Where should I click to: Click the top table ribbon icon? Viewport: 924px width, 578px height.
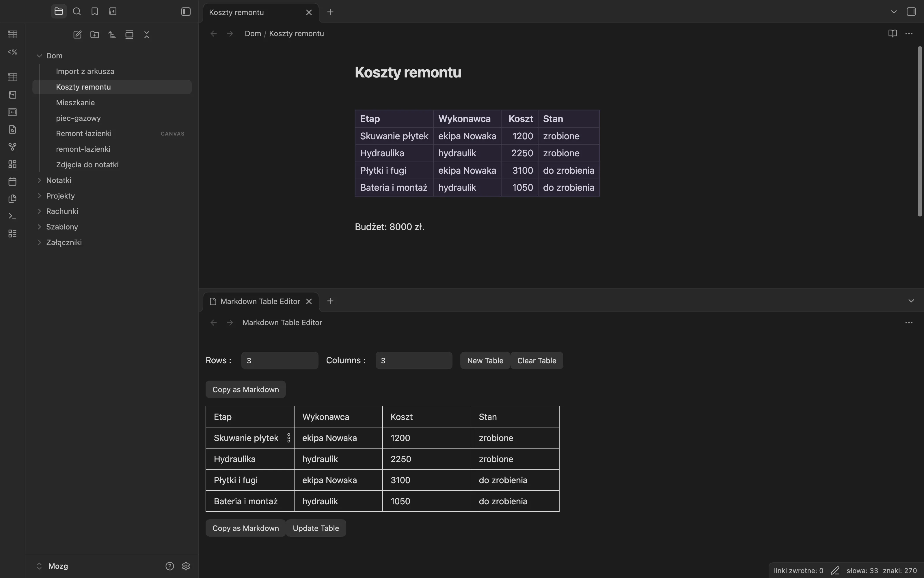tap(12, 34)
